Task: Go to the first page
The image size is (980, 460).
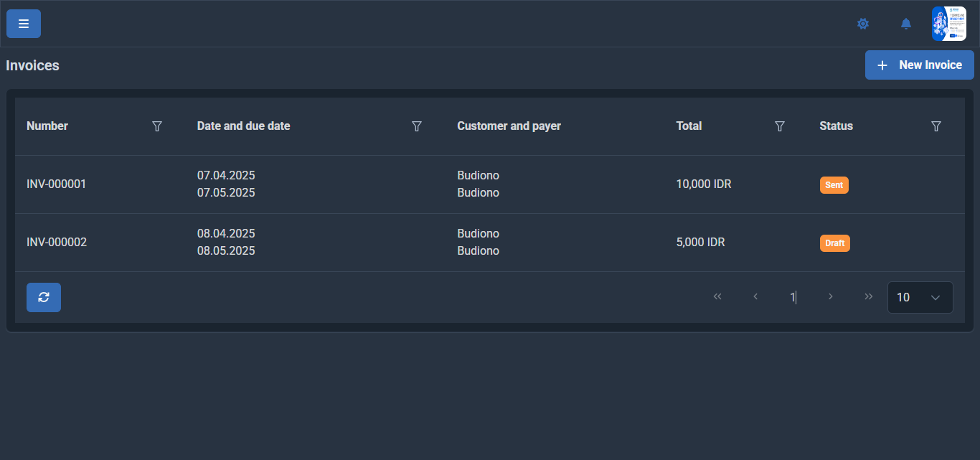Action: click(x=717, y=297)
